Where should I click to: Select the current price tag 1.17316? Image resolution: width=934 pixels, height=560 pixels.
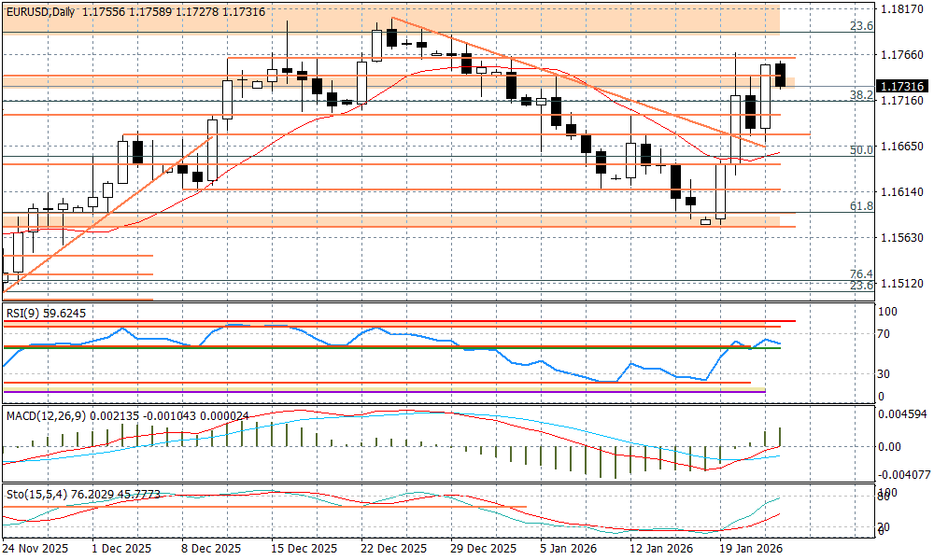(901, 86)
